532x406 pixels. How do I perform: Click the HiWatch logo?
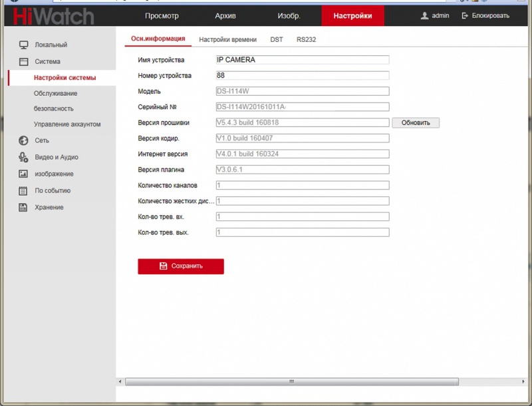click(x=53, y=16)
